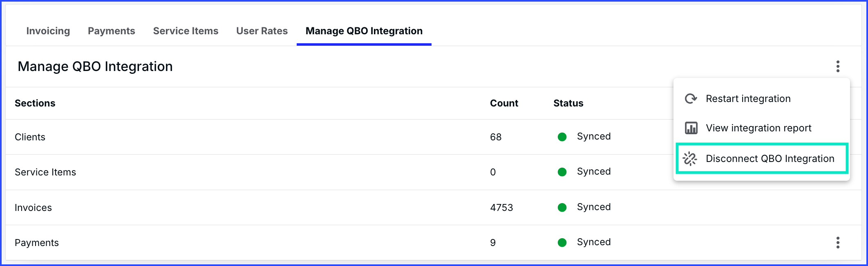Click the Manage QBO Integration page heading
The image size is (868, 266).
point(95,66)
